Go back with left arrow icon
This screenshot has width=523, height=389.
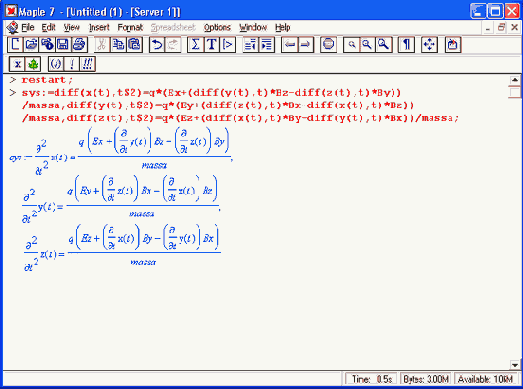(290, 45)
